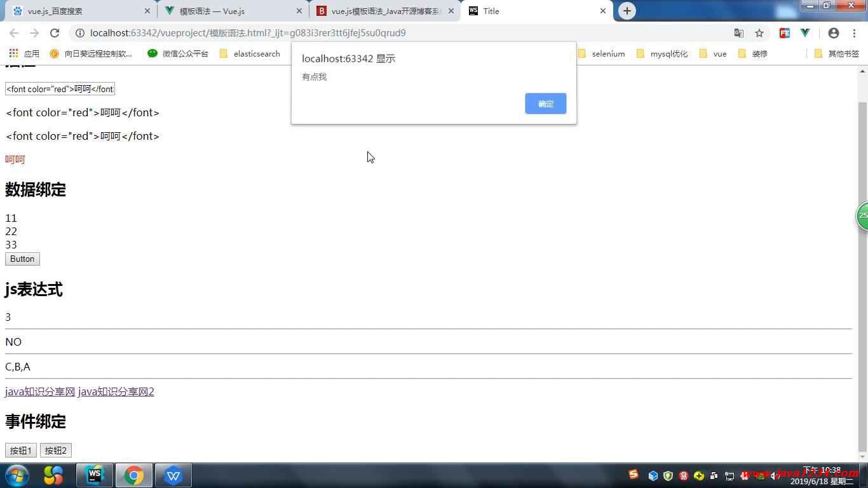Open the 微信公众平台 bookmark
This screenshot has width=868, height=488.
click(x=178, y=53)
